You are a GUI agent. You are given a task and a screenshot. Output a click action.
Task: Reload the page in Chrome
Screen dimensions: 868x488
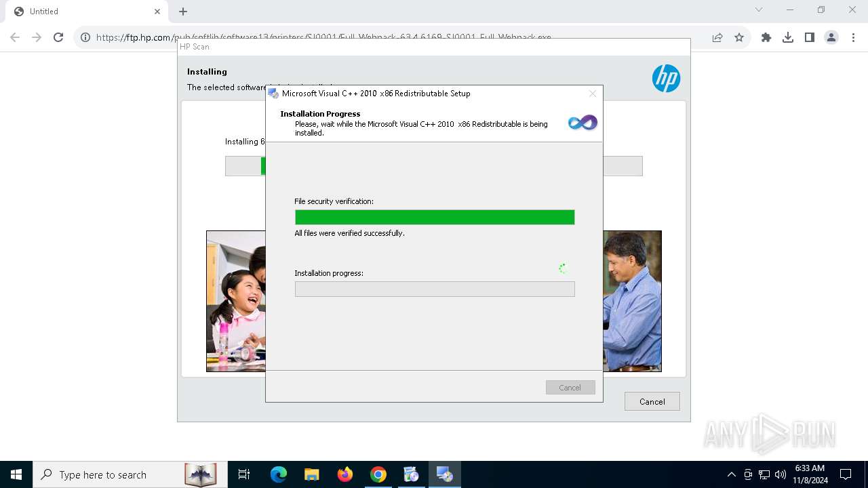tap(58, 37)
